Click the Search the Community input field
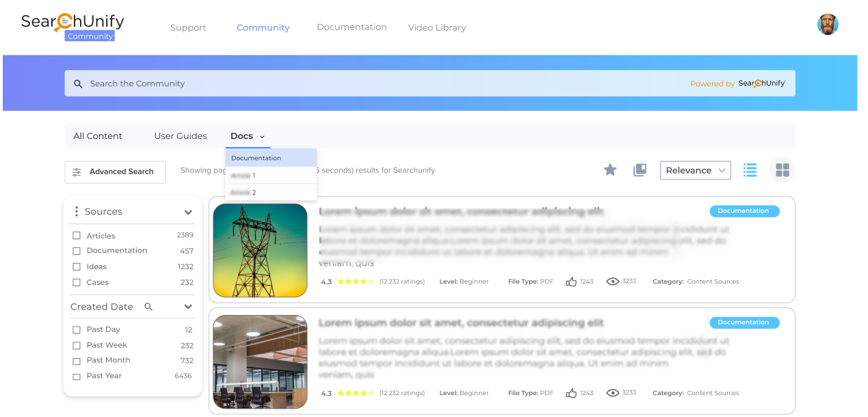 click(383, 84)
